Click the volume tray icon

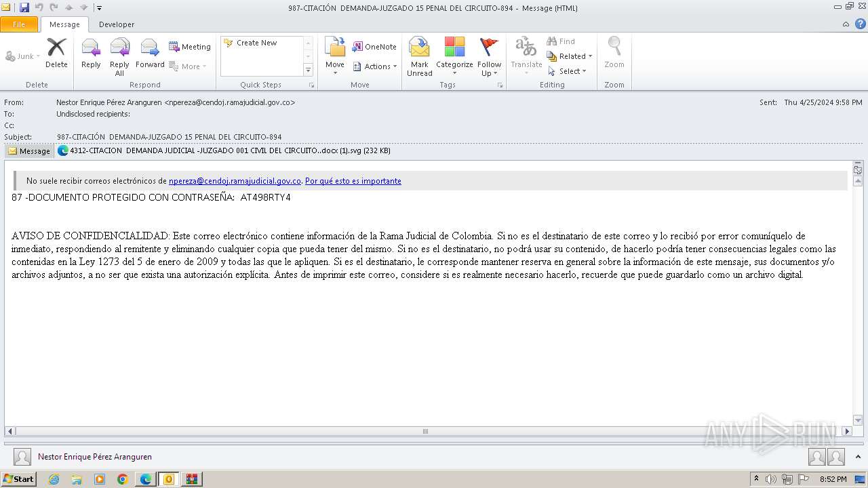point(770,479)
